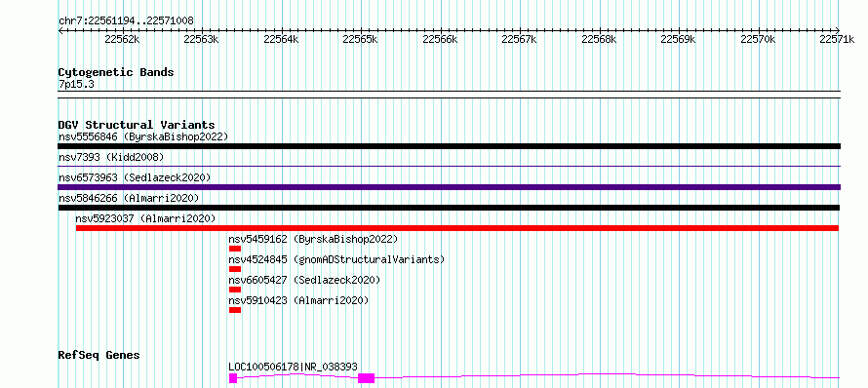Click the LOC100506178|NR_038393 gene label
868x388 pixels.
(x=293, y=367)
